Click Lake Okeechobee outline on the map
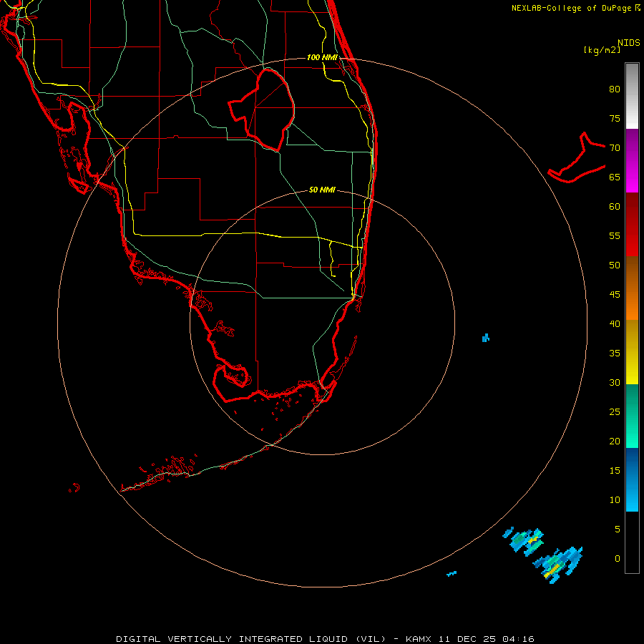 tap(262, 109)
